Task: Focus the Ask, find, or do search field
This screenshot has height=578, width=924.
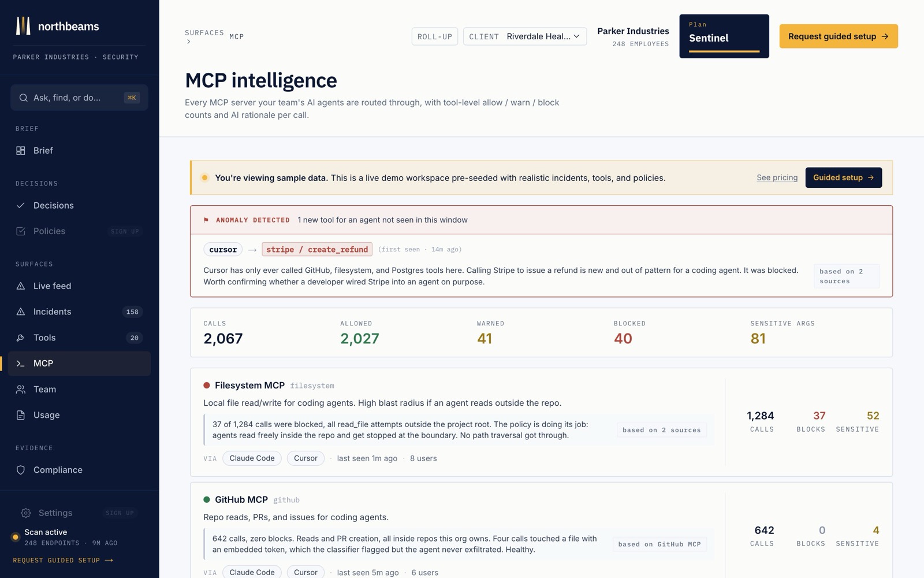Action: 79,98
